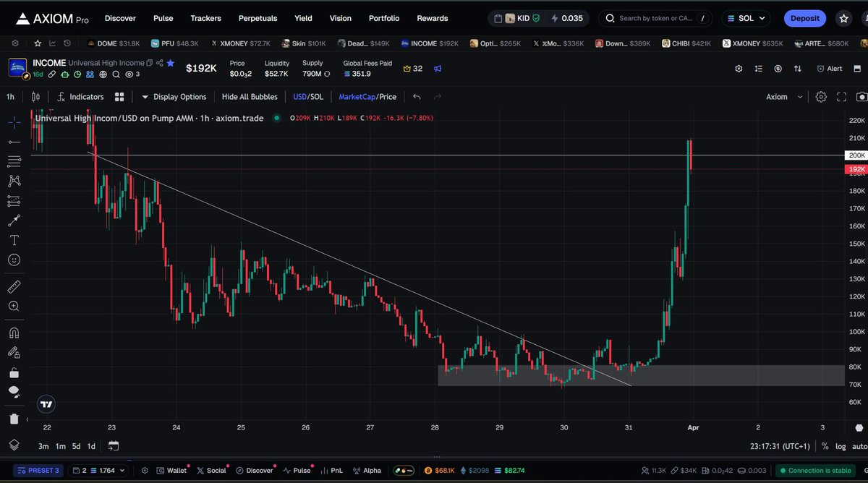
Task: Open the CHIBI $421K ticker token
Action: coord(685,43)
